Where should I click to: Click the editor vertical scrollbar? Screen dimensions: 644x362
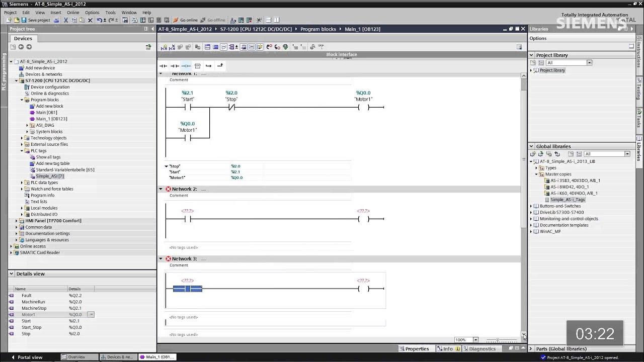(524, 206)
